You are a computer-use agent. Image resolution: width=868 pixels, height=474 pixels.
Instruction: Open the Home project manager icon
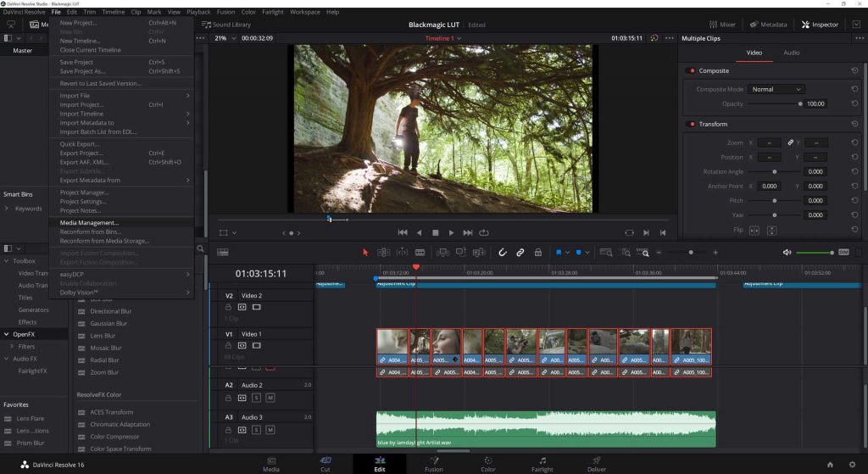[x=830, y=465]
